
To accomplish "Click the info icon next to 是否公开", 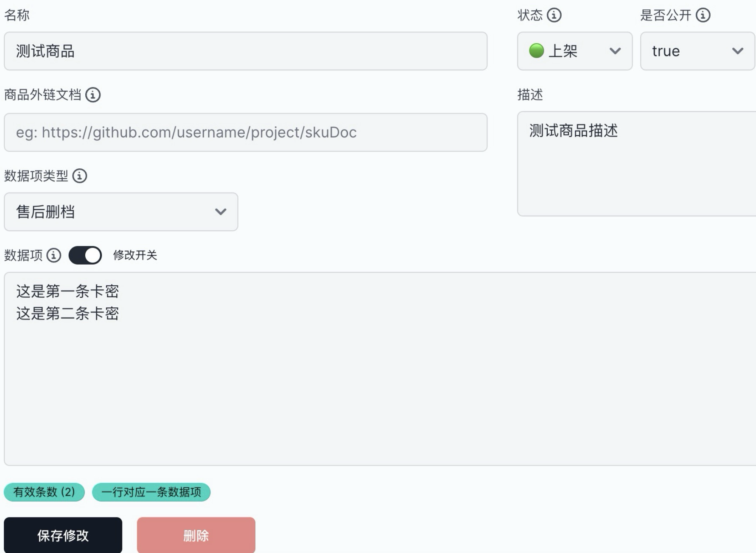I will [703, 15].
